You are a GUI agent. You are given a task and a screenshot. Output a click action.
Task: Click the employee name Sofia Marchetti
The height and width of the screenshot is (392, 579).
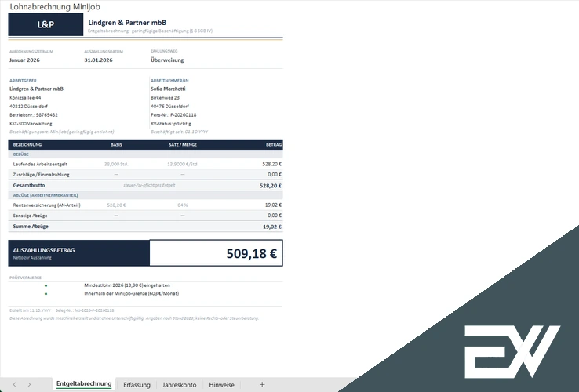coord(168,89)
